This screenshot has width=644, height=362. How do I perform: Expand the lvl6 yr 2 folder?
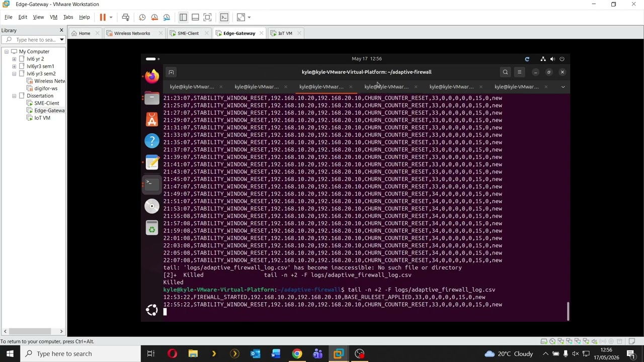click(14, 59)
